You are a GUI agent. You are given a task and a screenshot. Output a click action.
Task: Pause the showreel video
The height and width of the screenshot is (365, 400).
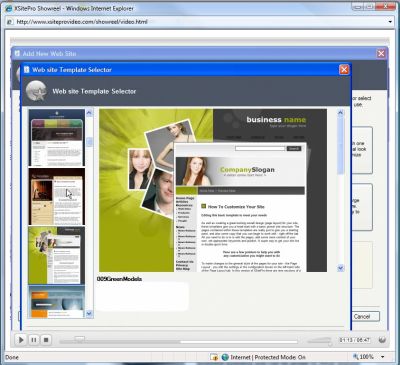[34, 340]
